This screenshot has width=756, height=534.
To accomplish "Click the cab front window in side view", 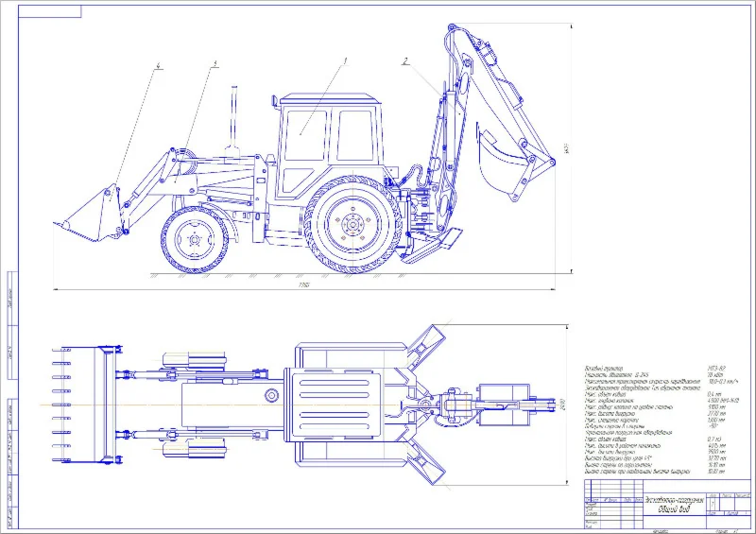I will coord(305,135).
